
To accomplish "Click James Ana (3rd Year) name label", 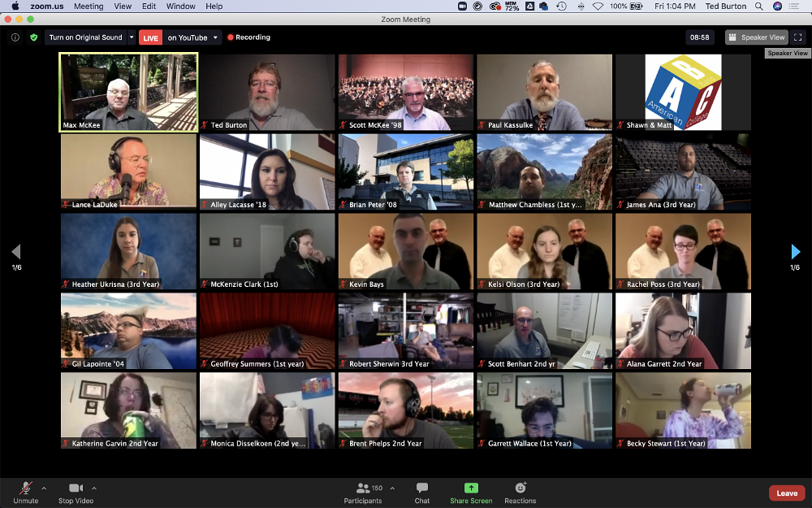I will pos(661,205).
